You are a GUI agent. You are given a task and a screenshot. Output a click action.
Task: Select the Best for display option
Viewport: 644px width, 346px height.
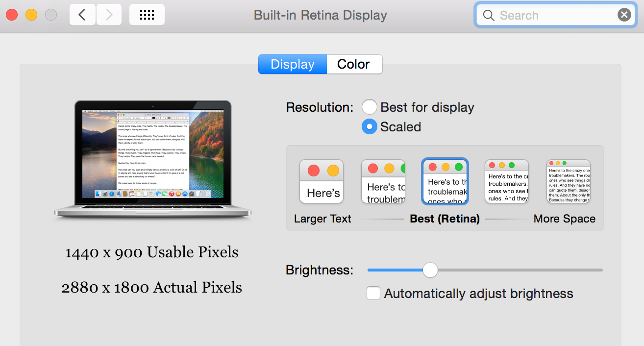(x=369, y=107)
